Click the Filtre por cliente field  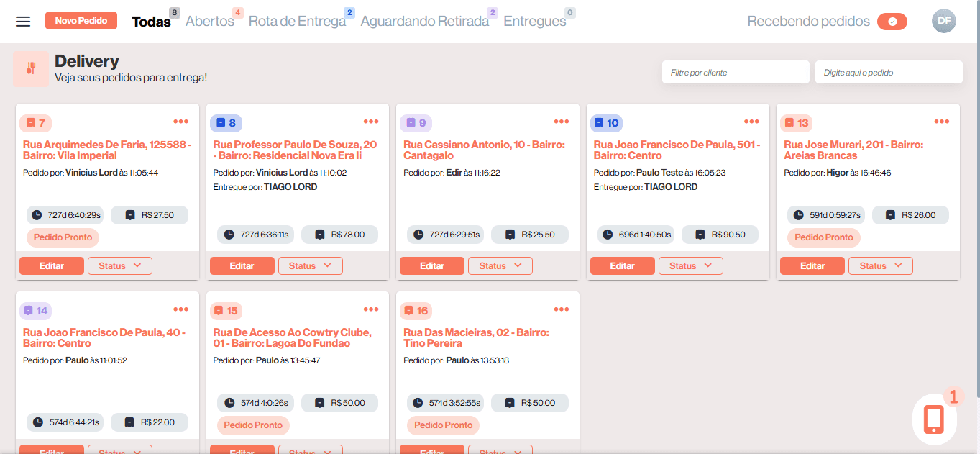coord(736,72)
